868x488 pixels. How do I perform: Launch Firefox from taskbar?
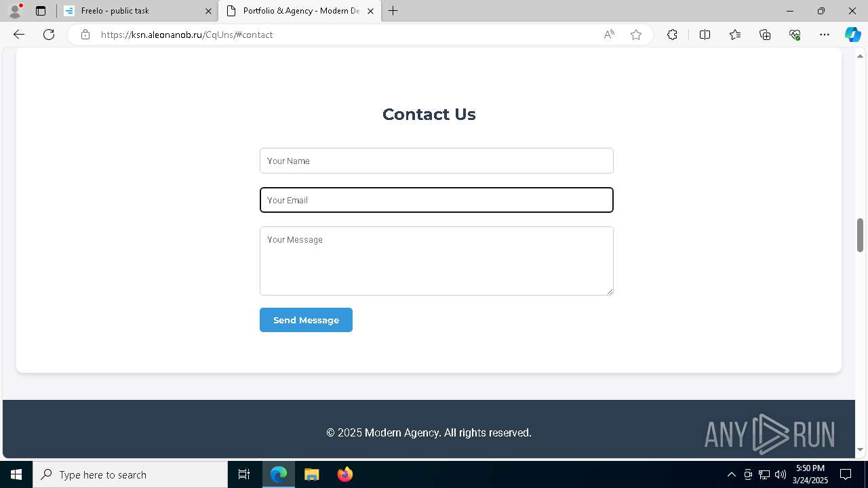tap(344, 474)
